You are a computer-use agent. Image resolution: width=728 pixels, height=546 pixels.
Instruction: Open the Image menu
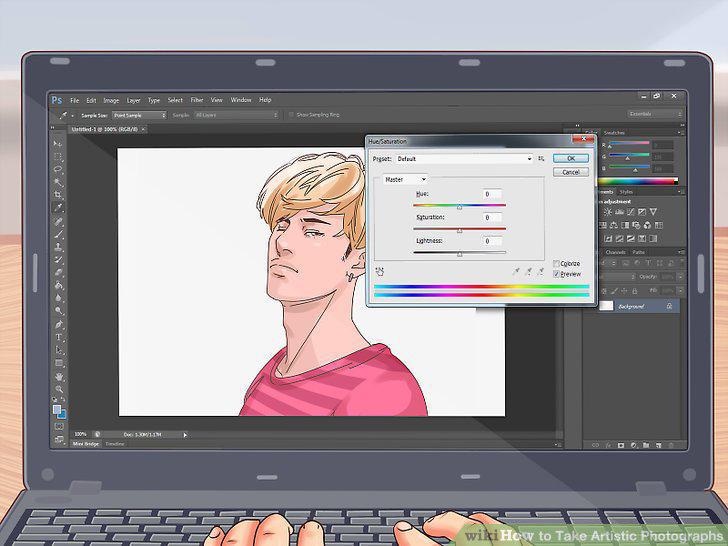click(x=111, y=100)
